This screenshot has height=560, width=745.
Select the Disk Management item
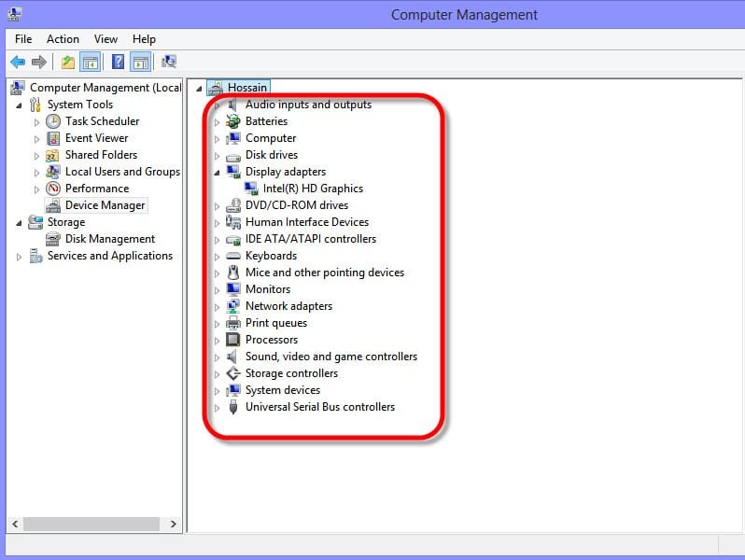point(110,239)
